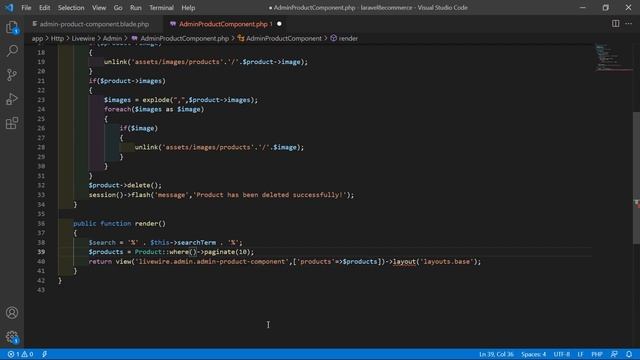Image resolution: width=640 pixels, height=360 pixels.
Task: Open the Terminal menu
Action: [x=161, y=8]
